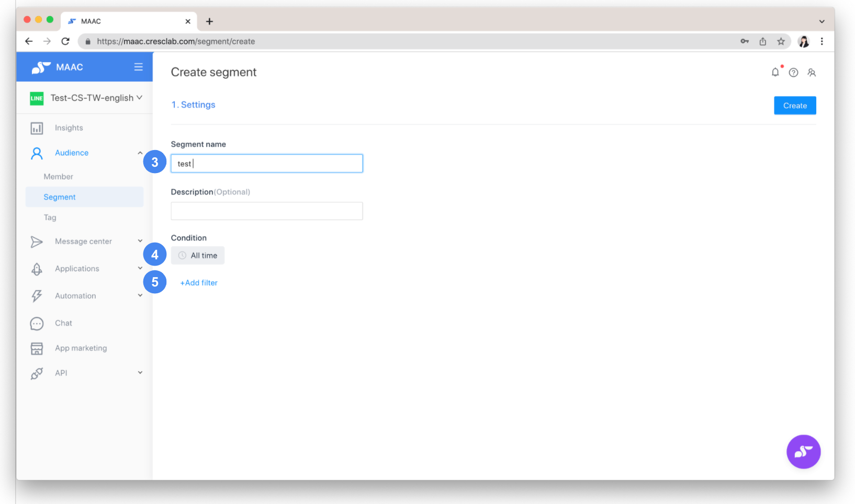Bookmark page with the star icon
The height and width of the screenshot is (504, 855).
pyautogui.click(x=781, y=41)
